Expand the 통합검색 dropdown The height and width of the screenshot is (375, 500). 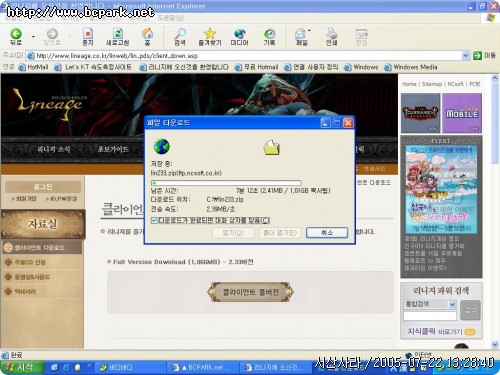click(x=452, y=304)
